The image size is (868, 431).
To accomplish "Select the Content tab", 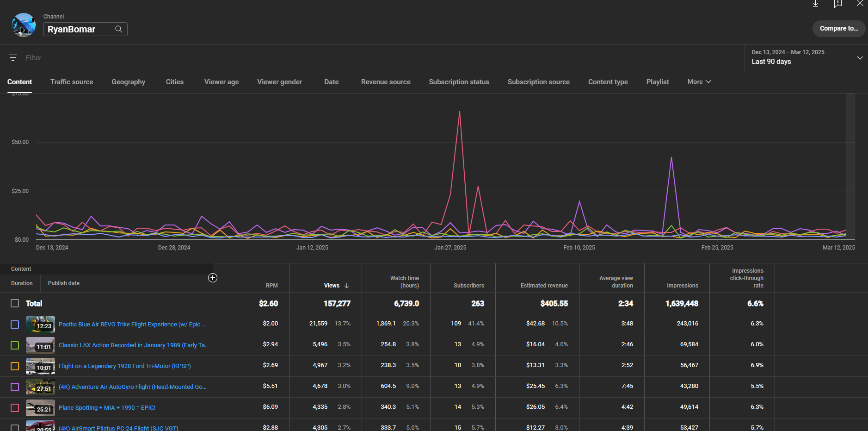I will [19, 82].
